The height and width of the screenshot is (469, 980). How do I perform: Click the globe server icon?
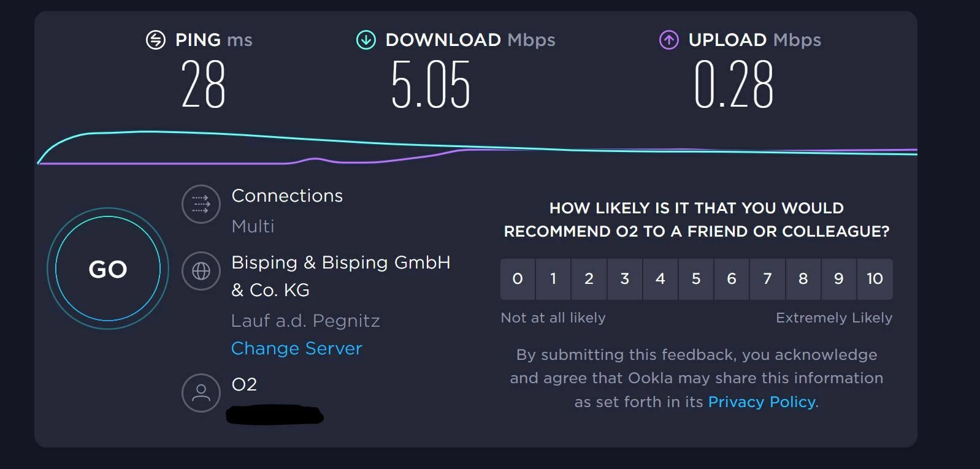tap(201, 270)
